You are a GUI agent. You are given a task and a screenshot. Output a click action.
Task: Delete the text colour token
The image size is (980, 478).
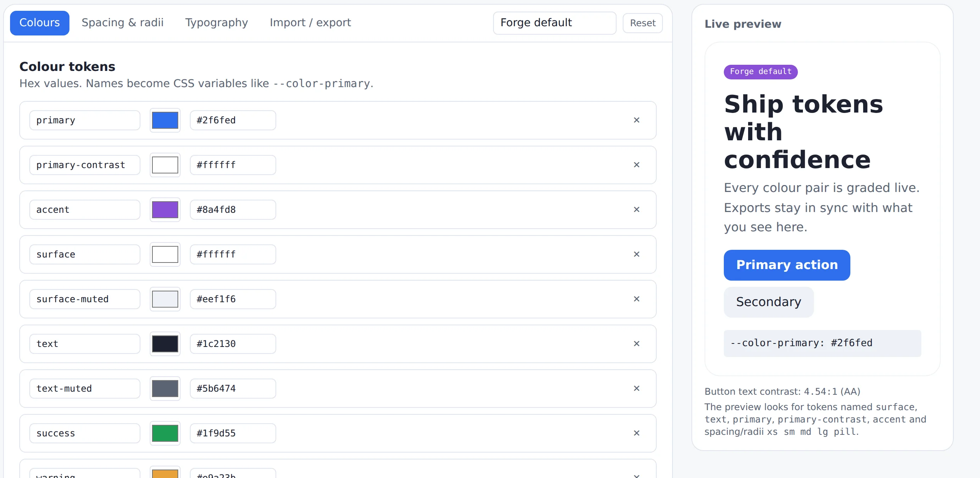point(637,344)
